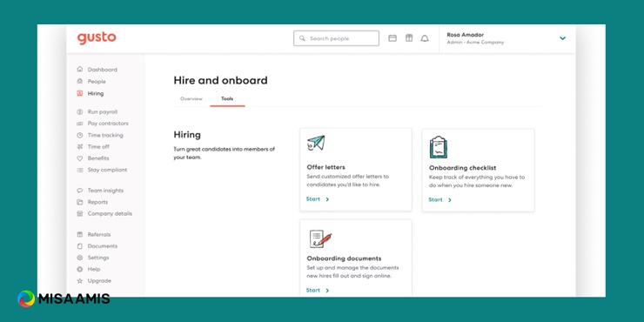Open Pay contractors in the sidebar
Image resolution: width=644 pixels, height=322 pixels.
[108, 124]
